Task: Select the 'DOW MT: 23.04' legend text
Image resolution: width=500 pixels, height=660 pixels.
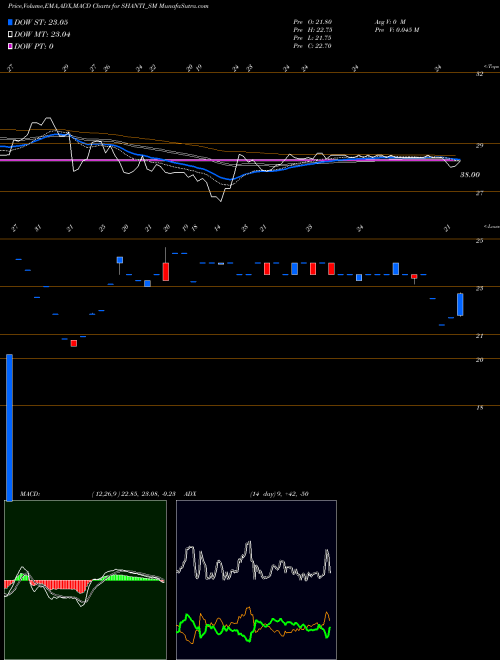Action: (x=42, y=34)
